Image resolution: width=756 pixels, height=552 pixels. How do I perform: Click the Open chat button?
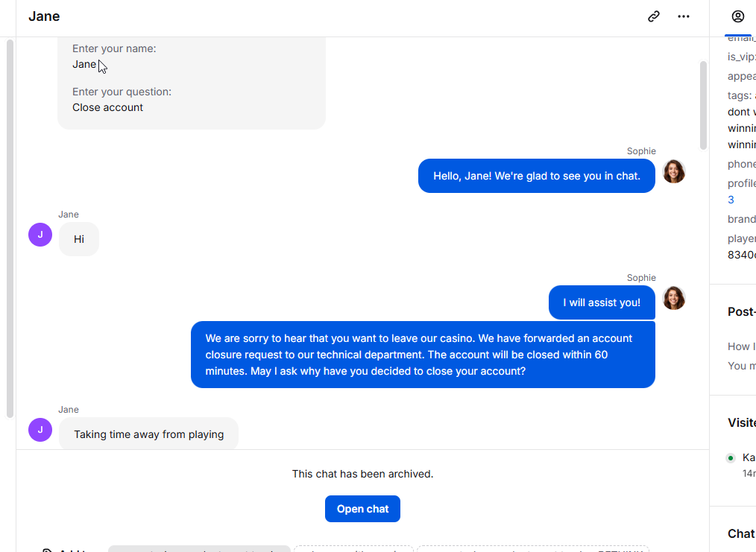tap(362, 509)
